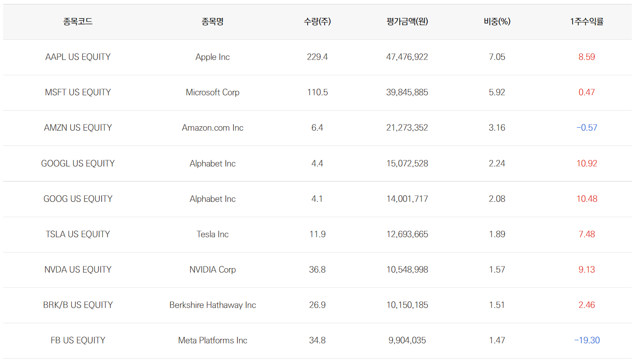Screen dimensions: 635x364
Task: Click the 8.59 weekly return for Apple
Action: pyautogui.click(x=587, y=57)
